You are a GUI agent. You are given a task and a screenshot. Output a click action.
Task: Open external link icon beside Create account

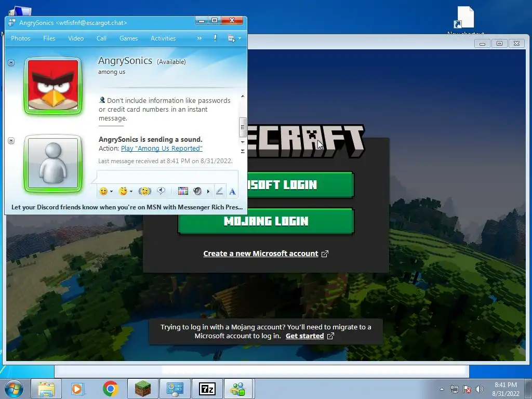click(x=325, y=254)
